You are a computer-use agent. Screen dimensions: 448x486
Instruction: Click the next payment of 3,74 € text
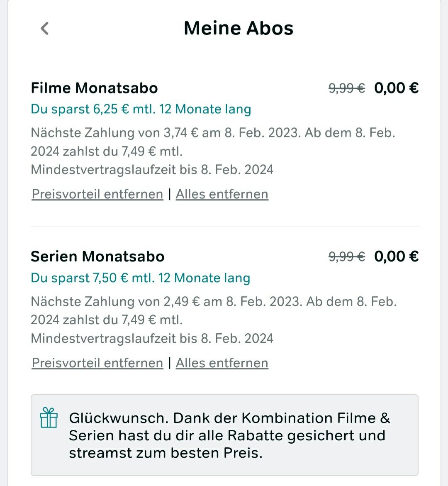point(213,142)
